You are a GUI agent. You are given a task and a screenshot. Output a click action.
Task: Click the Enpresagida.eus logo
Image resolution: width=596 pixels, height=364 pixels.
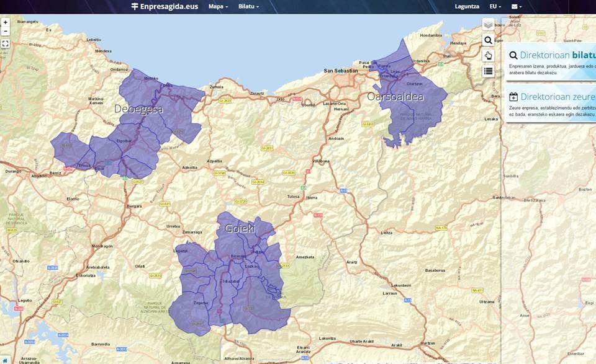(x=165, y=6)
